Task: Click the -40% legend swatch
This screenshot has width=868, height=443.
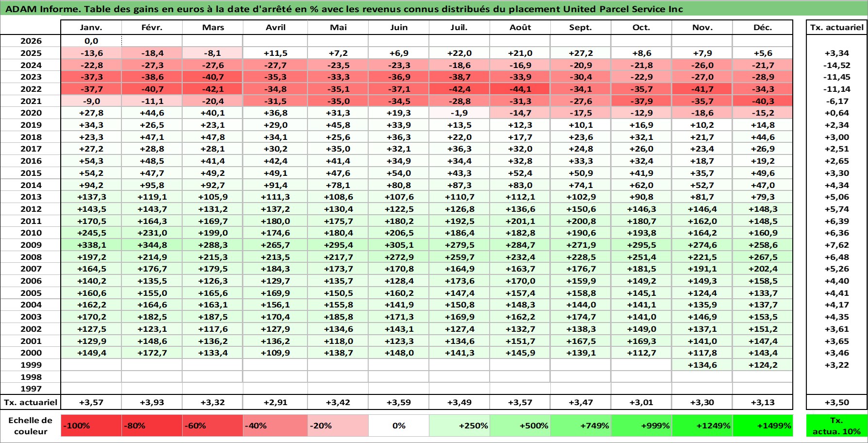Action: click(275, 426)
